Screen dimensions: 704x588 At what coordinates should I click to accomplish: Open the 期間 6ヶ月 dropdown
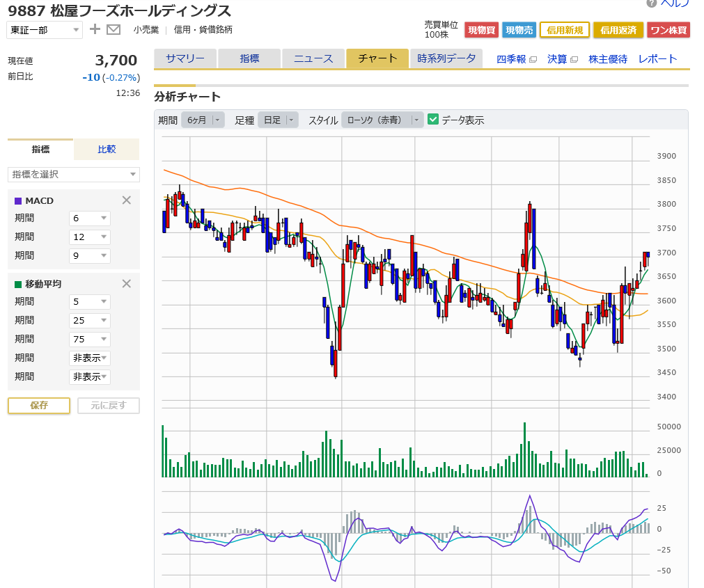pos(203,120)
